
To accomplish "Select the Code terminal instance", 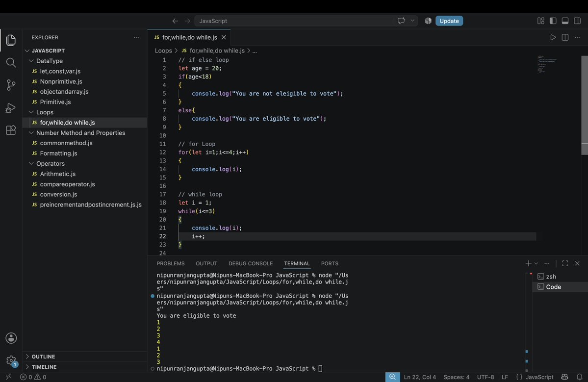I will (x=560, y=287).
